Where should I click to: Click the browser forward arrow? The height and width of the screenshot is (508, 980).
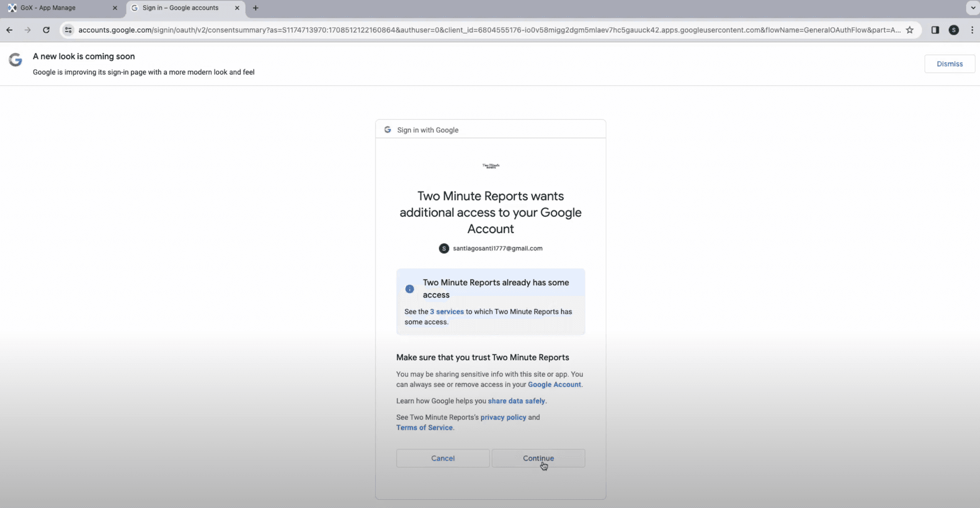pos(28,30)
